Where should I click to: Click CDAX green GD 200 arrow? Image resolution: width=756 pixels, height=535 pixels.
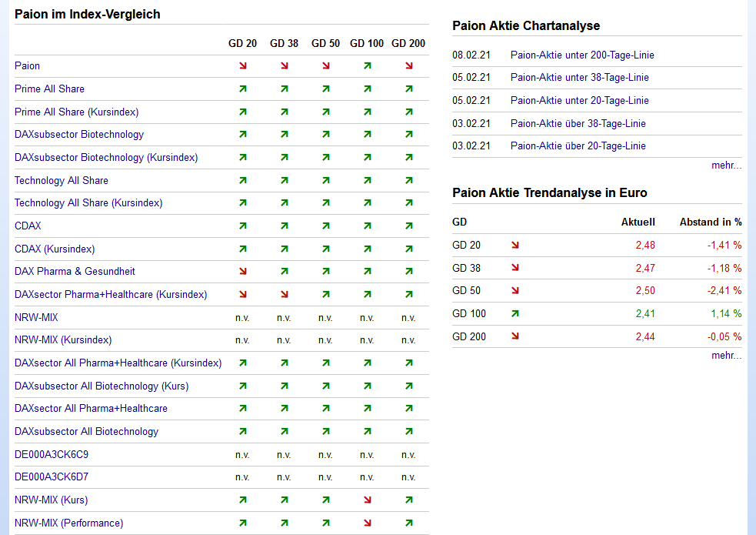(408, 226)
